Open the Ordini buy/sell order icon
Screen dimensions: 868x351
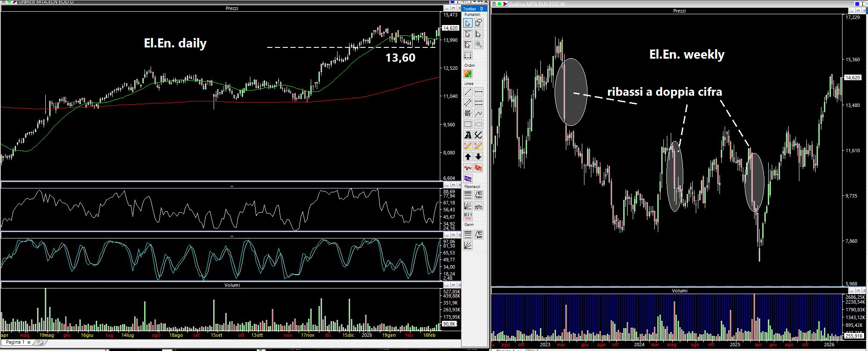click(468, 74)
